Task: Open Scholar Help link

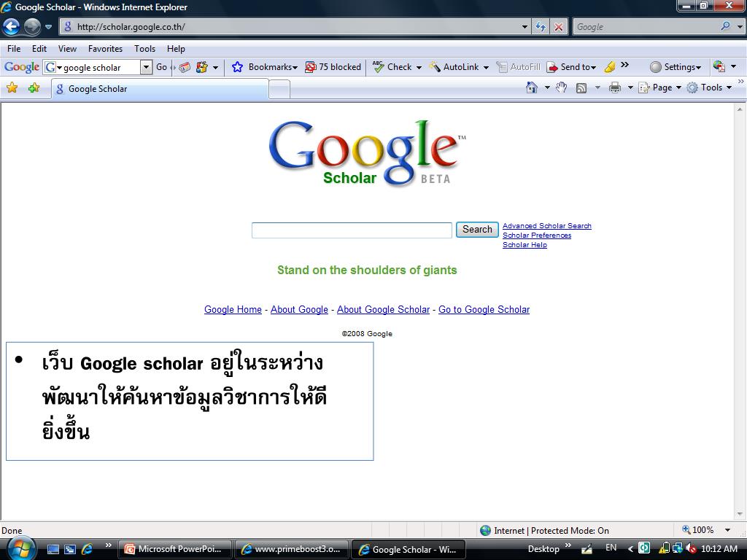Action: 525,245
